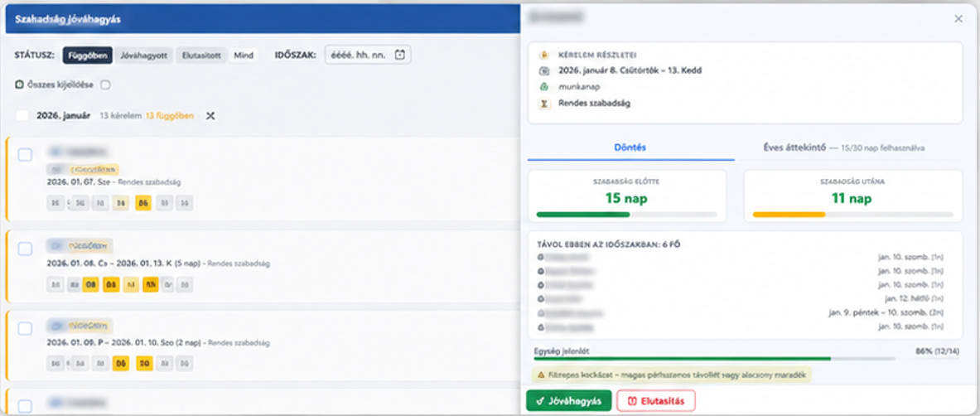This screenshot has width=980, height=416.
Task: Click the '15 nap' value under Szabadság előtte
Action: 626,199
